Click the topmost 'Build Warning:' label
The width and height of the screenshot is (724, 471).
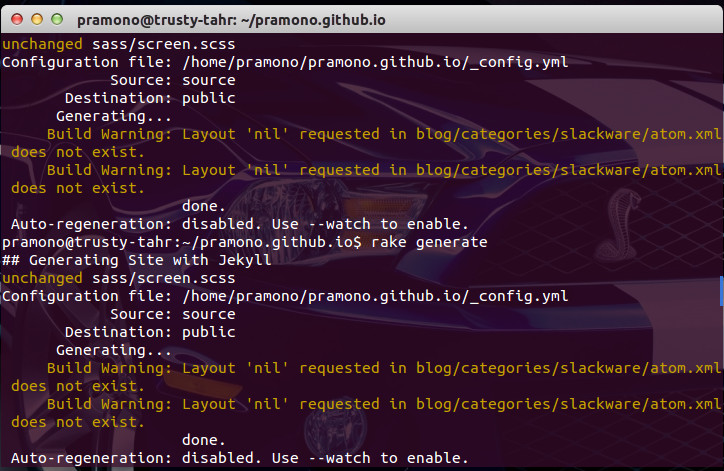tap(109, 134)
